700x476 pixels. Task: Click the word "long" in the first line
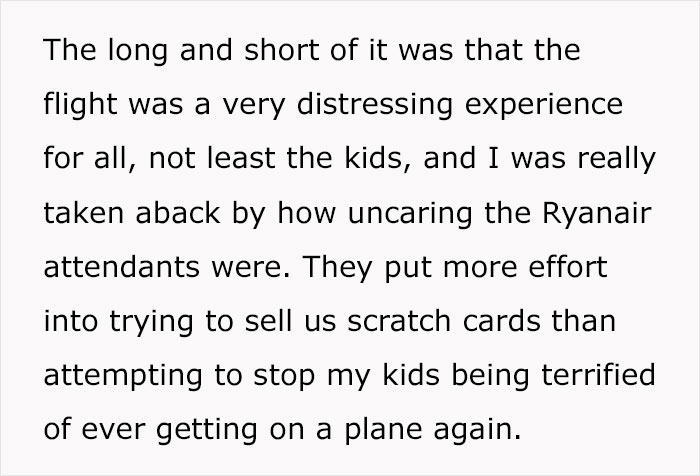click(x=138, y=51)
